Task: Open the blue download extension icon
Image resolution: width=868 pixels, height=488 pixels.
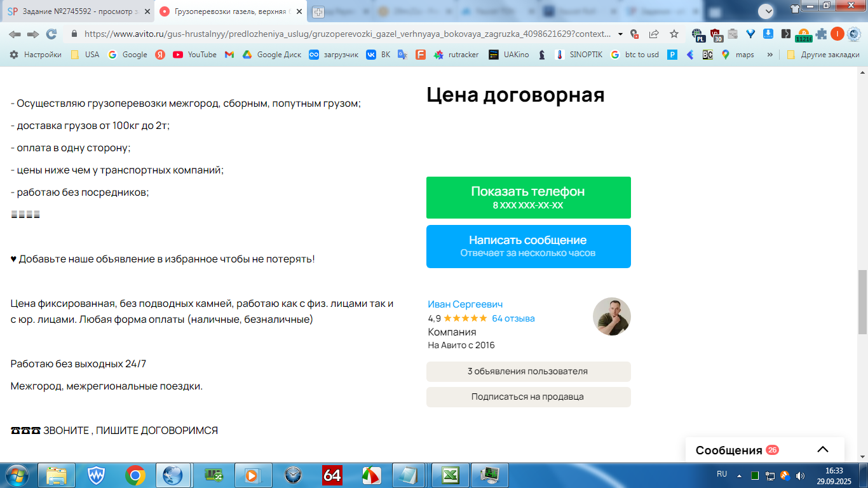Action: 768,34
